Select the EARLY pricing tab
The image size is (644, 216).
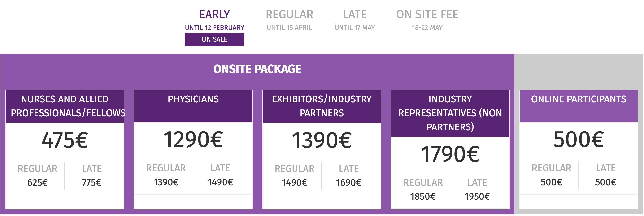click(215, 15)
